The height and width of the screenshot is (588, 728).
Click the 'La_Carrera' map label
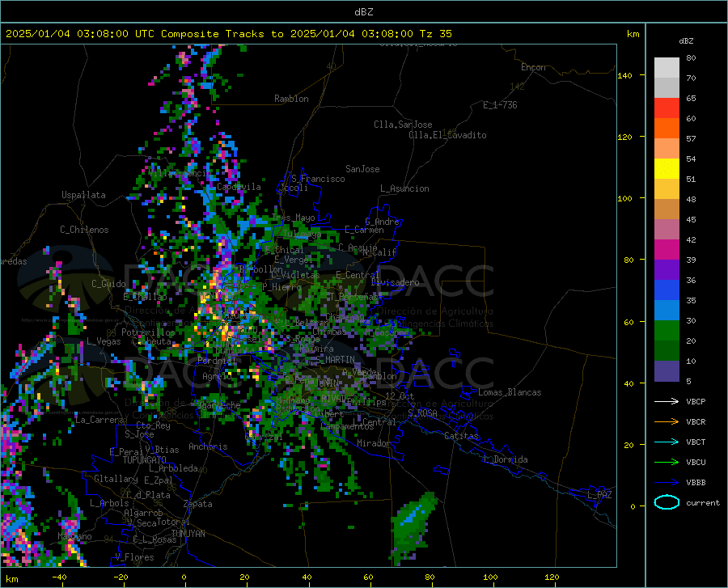tap(99, 420)
